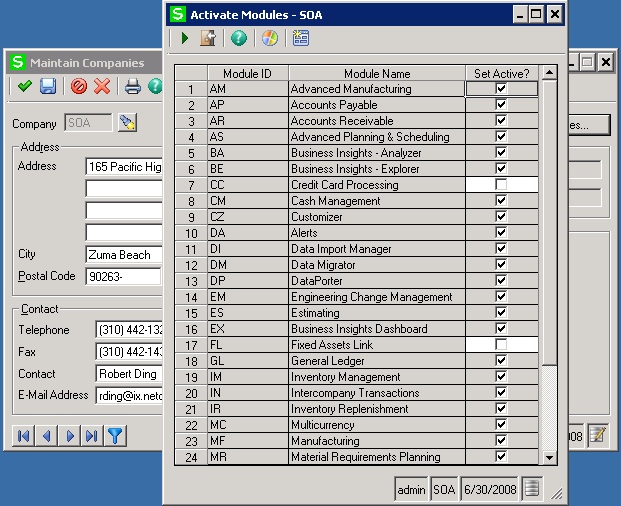The height and width of the screenshot is (506, 621).
Task: Click the database icon in the status bar
Action: click(531, 489)
